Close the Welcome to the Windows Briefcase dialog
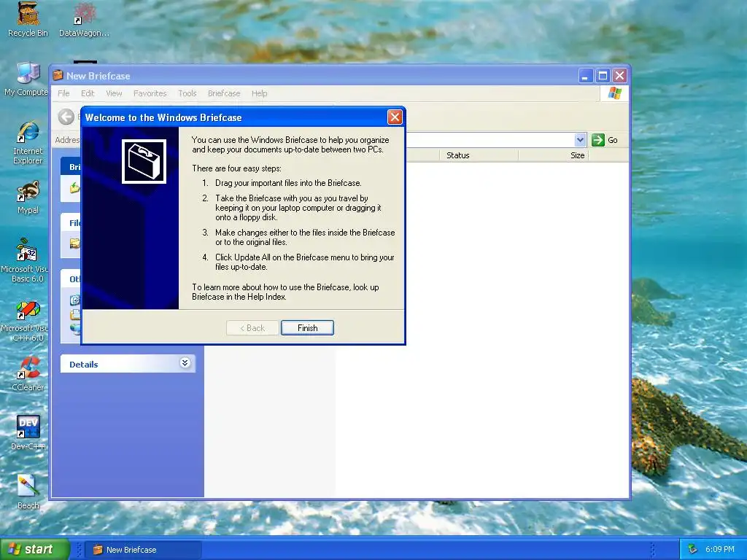The height and width of the screenshot is (560, 747). pos(395,117)
